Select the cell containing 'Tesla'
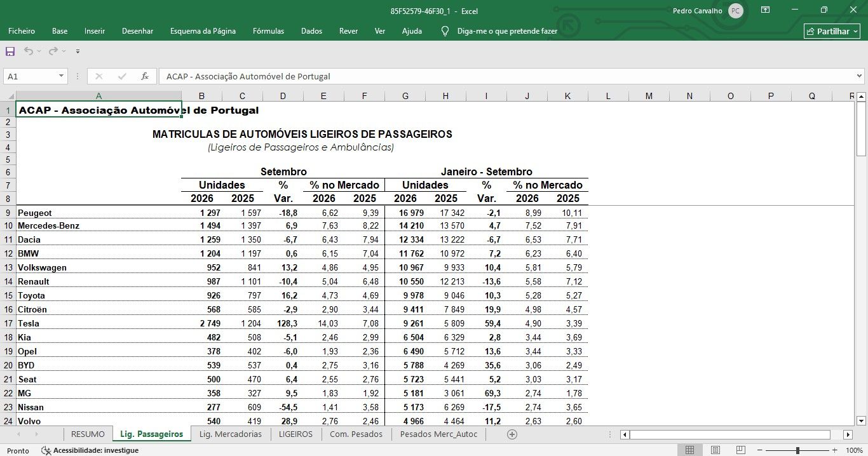Viewport: 868px width, 456px height. pyautogui.click(x=98, y=323)
